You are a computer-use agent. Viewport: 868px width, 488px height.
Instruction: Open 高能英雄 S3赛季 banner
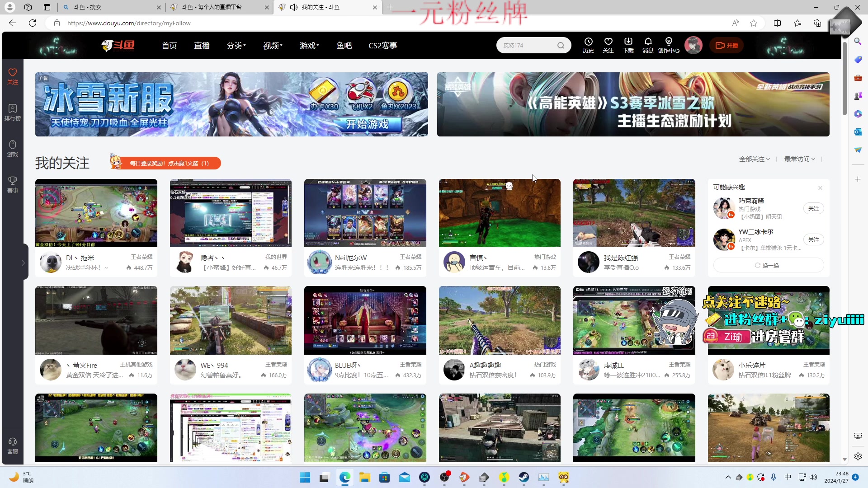click(x=633, y=104)
